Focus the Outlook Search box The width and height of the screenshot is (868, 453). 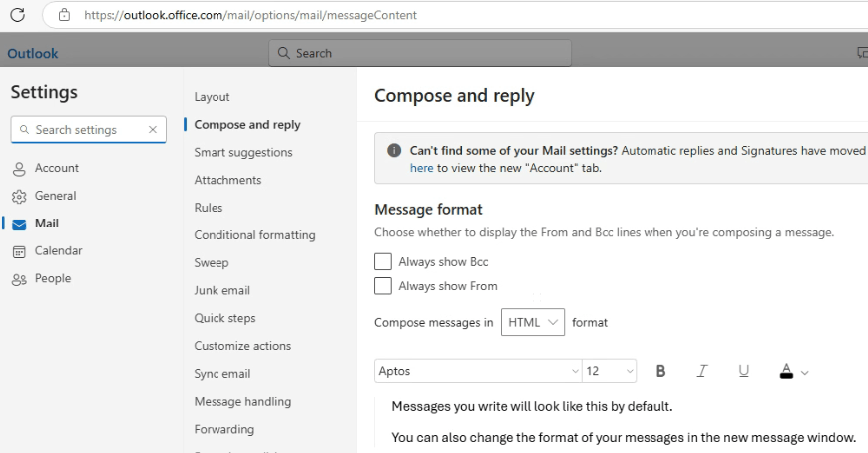click(420, 53)
